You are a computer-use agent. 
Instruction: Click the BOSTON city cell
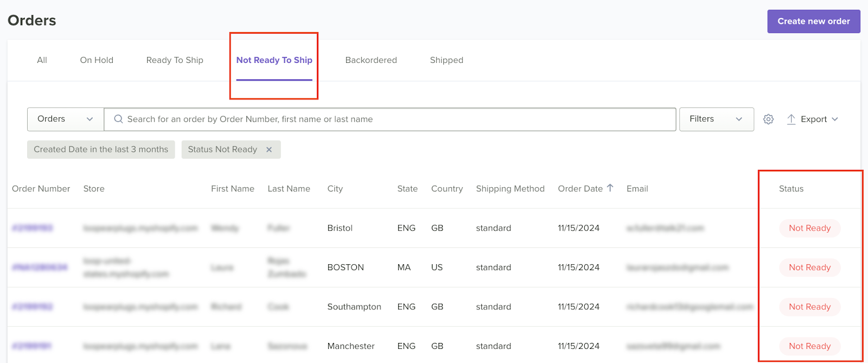click(346, 268)
